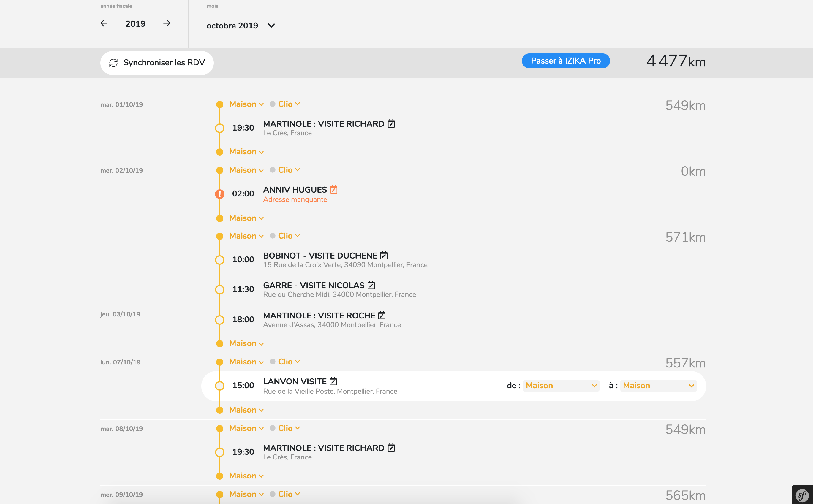Click Passer à IZIKA Pro button
Viewport: 813px width, 504px height.
coord(566,61)
